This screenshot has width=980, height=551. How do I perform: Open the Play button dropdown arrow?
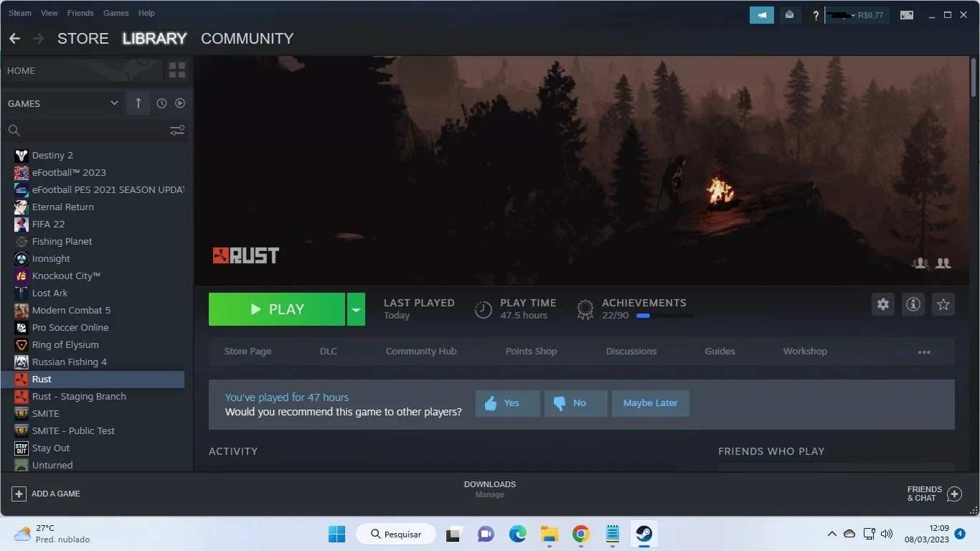(356, 309)
